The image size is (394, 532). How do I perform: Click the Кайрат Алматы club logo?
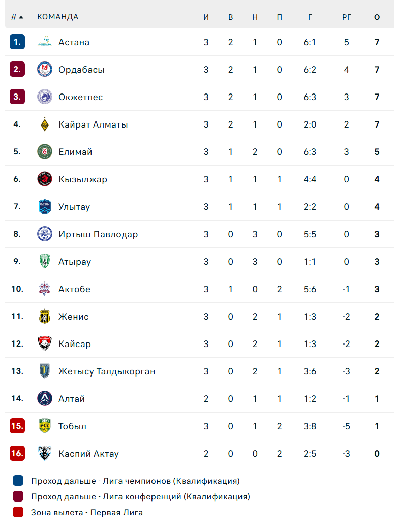pos(45,124)
